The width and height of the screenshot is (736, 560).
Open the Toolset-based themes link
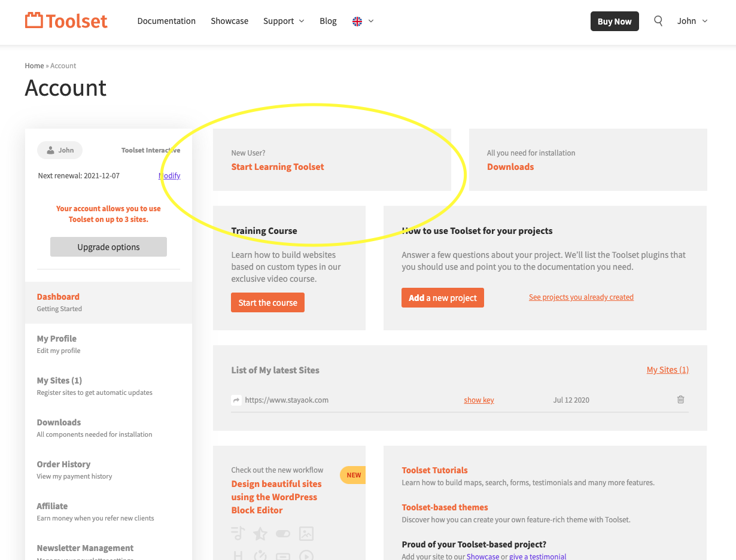445,507
